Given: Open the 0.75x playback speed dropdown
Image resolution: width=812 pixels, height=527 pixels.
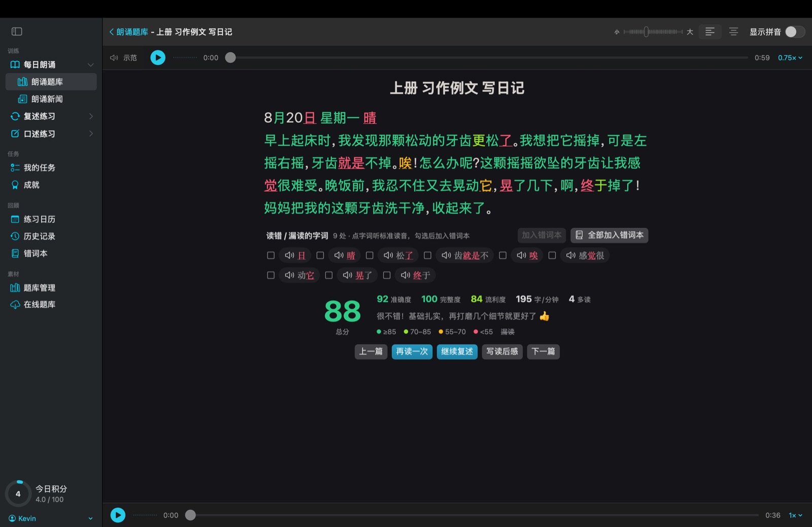Looking at the screenshot, I should pyautogui.click(x=790, y=58).
